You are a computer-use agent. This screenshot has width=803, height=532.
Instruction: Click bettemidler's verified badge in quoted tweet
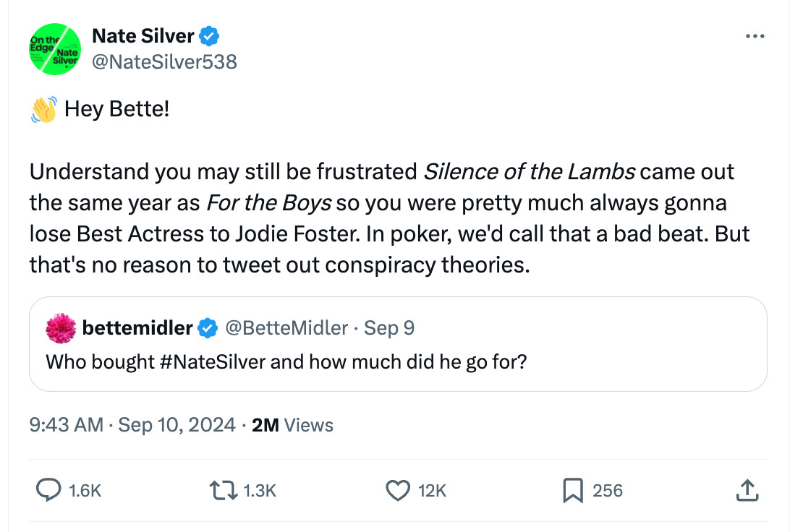[x=208, y=328]
